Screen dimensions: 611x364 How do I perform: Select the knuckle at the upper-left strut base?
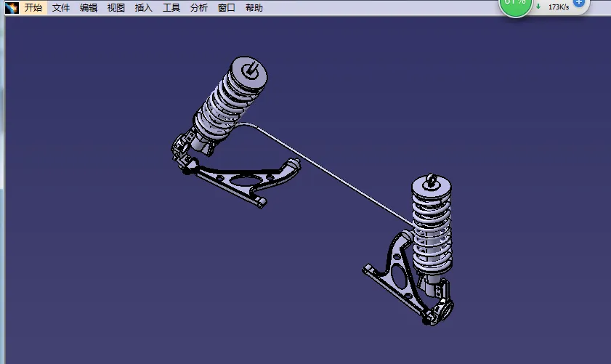(180, 148)
